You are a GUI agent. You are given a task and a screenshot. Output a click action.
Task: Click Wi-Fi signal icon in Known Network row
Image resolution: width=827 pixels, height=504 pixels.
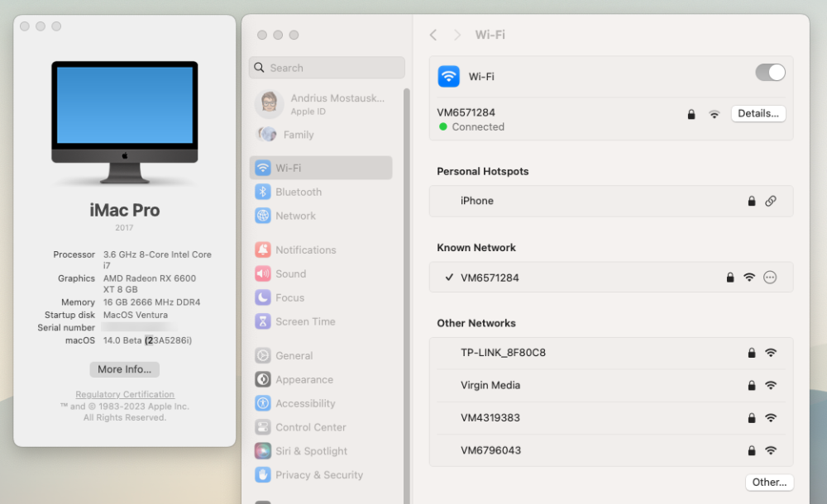[749, 278]
